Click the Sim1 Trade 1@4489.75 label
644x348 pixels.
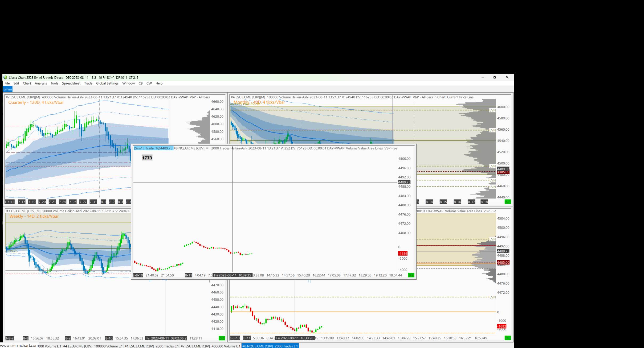[x=153, y=148]
